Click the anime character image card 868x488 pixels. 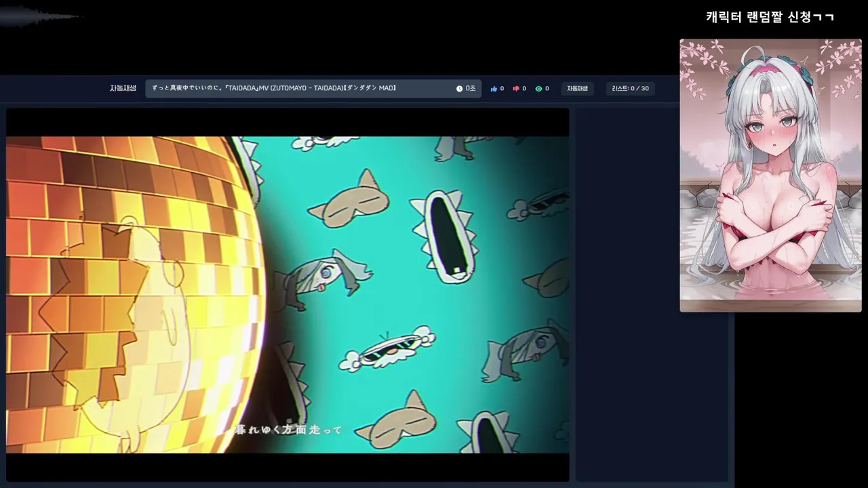pyautogui.click(x=770, y=176)
